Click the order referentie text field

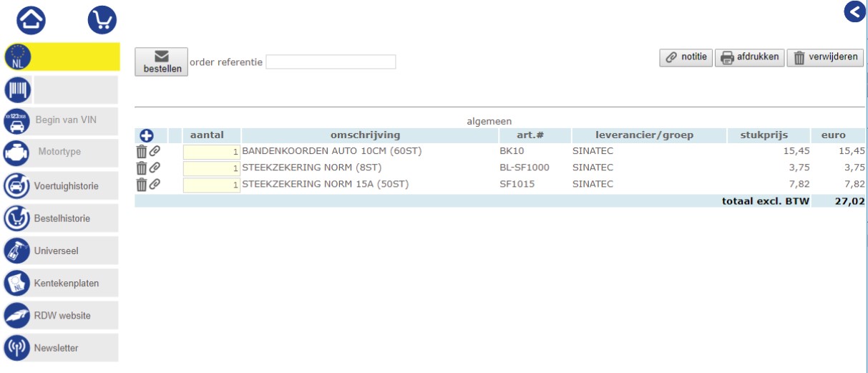coord(331,62)
